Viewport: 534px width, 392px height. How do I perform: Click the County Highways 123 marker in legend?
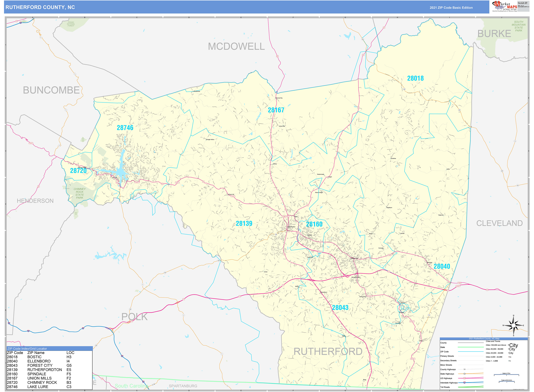coord(465,369)
